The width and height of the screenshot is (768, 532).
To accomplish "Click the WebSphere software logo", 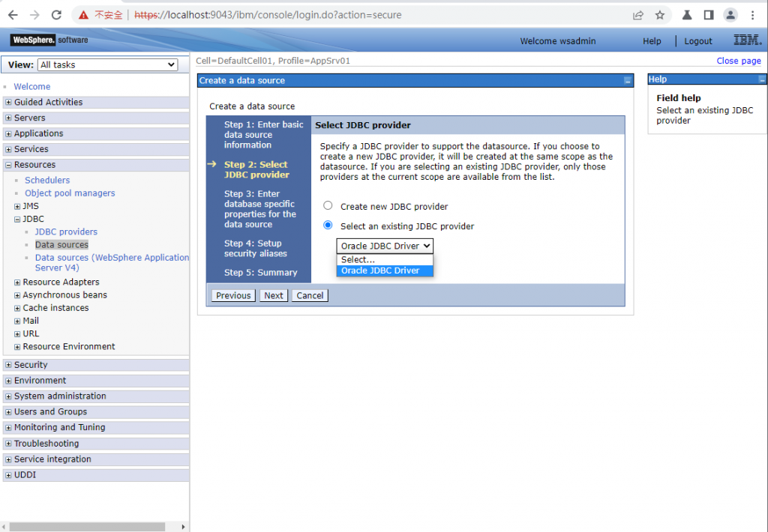I will (x=49, y=40).
